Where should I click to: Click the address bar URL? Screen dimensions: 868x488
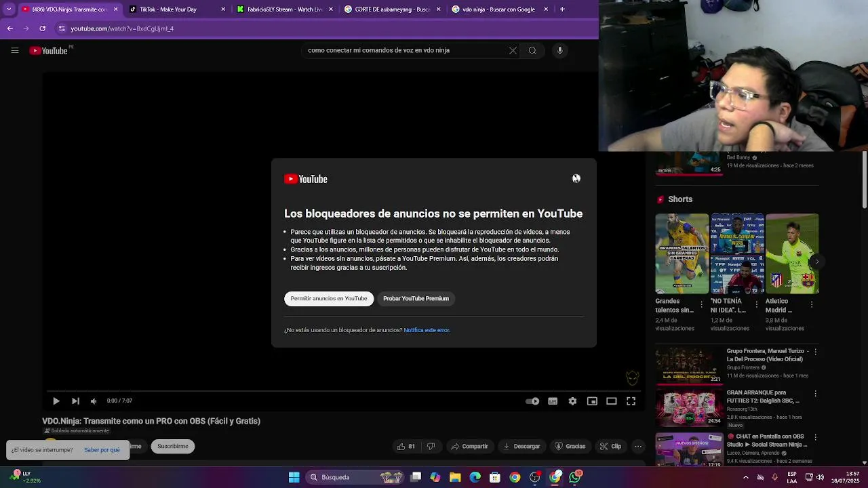[x=122, y=28]
